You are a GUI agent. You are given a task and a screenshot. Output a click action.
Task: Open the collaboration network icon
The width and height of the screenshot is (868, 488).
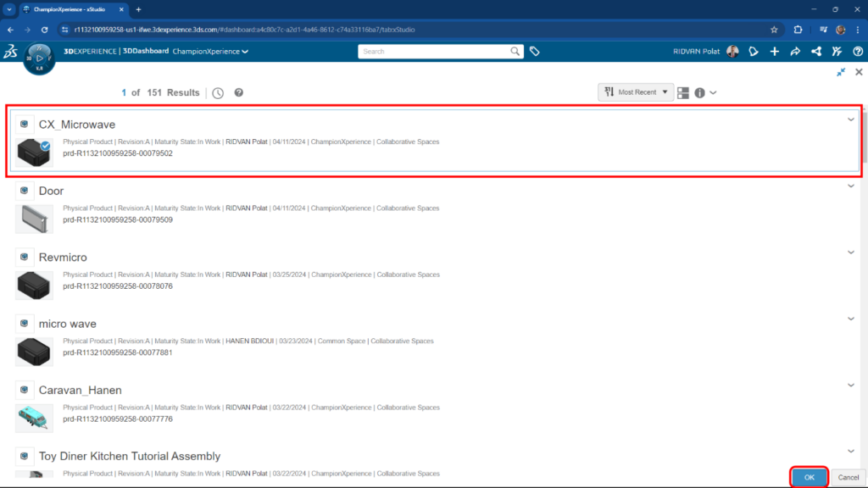click(x=816, y=52)
